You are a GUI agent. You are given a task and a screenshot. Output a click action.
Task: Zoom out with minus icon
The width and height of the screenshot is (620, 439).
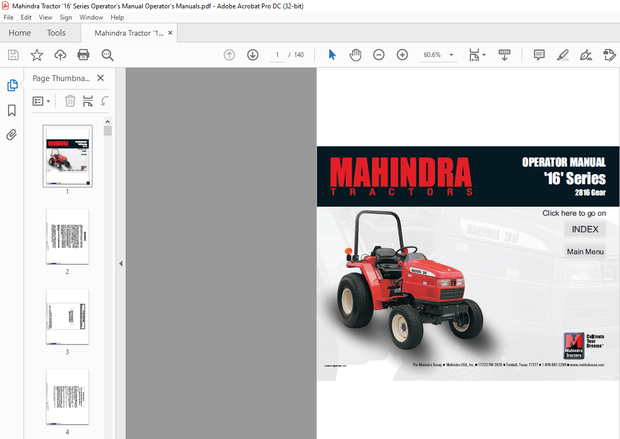[379, 55]
